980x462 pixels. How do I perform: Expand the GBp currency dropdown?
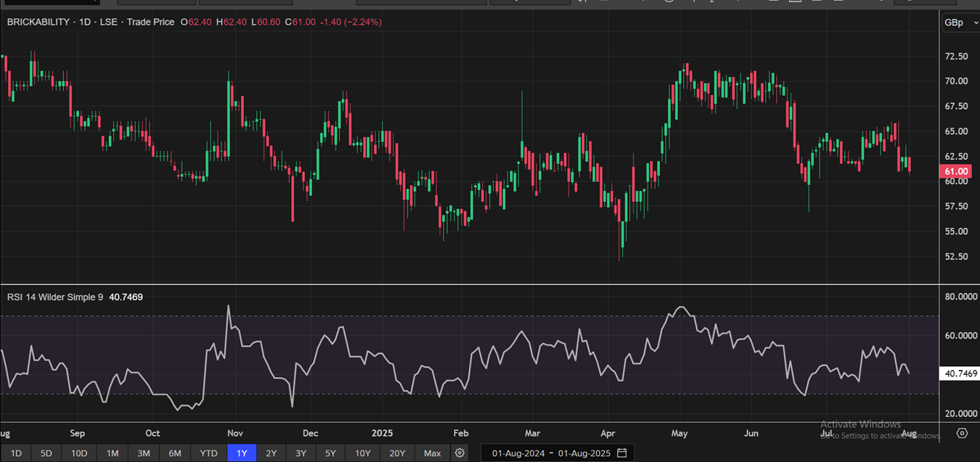tap(958, 23)
